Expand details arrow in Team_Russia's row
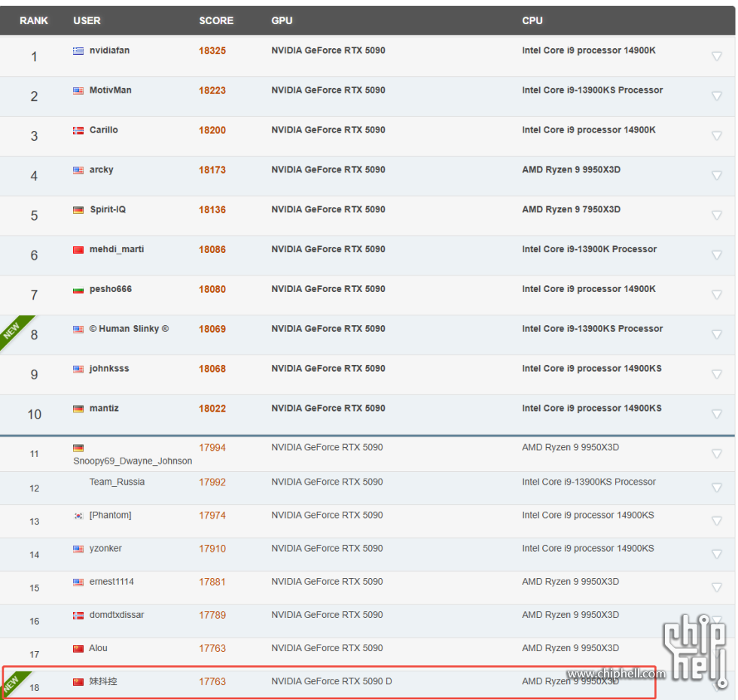The image size is (738, 700). 716,488
